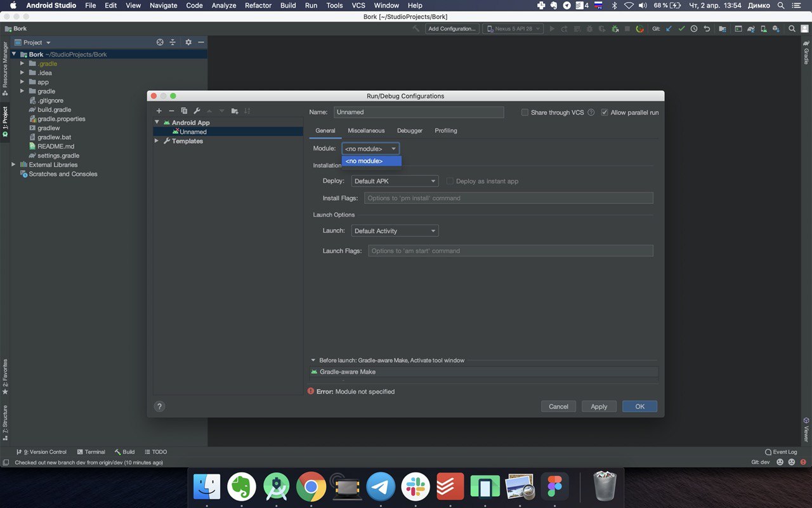Click the Name input field

[419, 112]
